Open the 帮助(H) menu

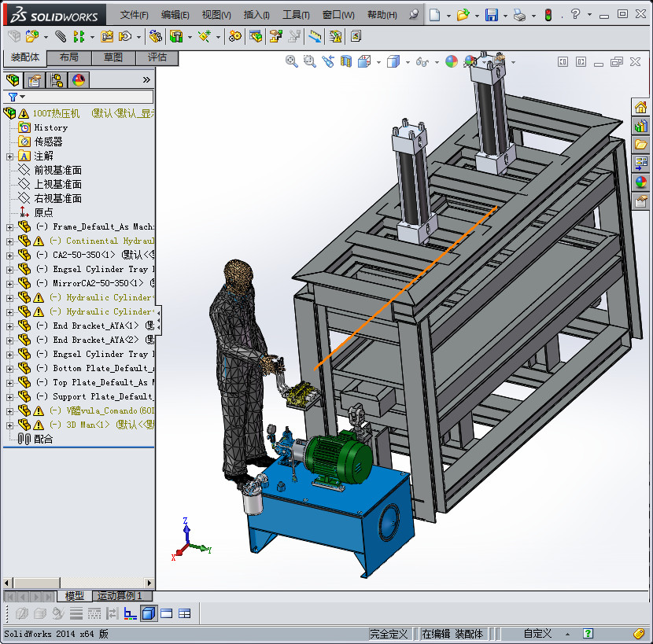(382, 15)
